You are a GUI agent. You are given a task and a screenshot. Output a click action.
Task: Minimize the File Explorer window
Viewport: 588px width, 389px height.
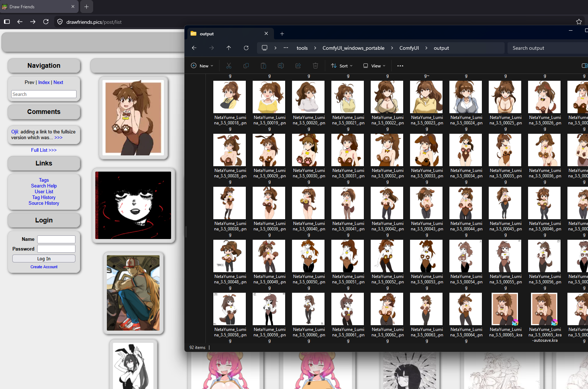pyautogui.click(x=571, y=31)
